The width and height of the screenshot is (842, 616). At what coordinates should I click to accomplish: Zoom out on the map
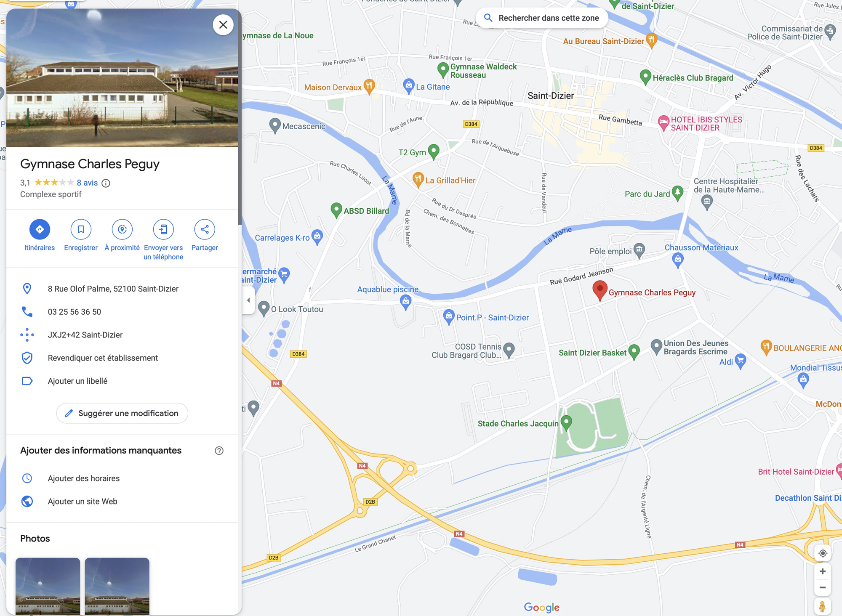point(822,587)
